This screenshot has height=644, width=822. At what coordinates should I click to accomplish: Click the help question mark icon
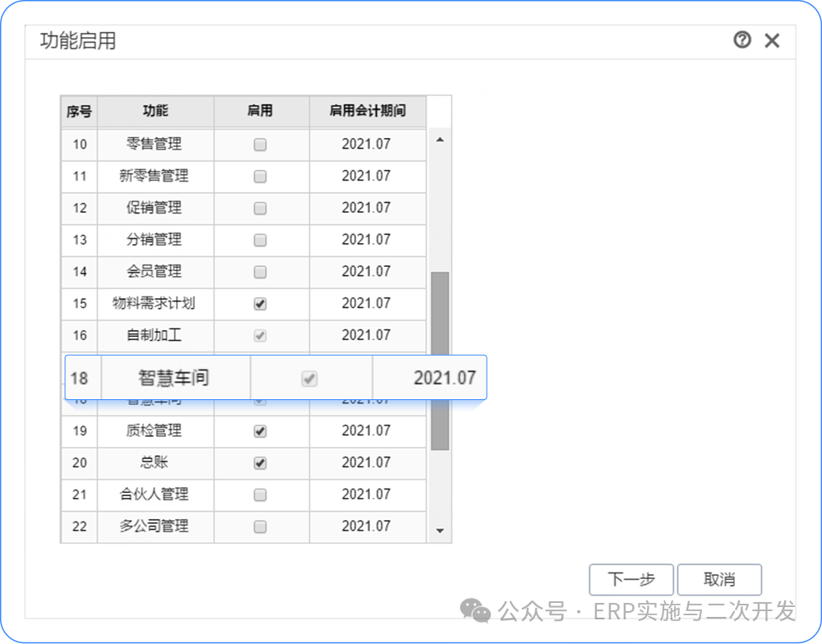(742, 40)
